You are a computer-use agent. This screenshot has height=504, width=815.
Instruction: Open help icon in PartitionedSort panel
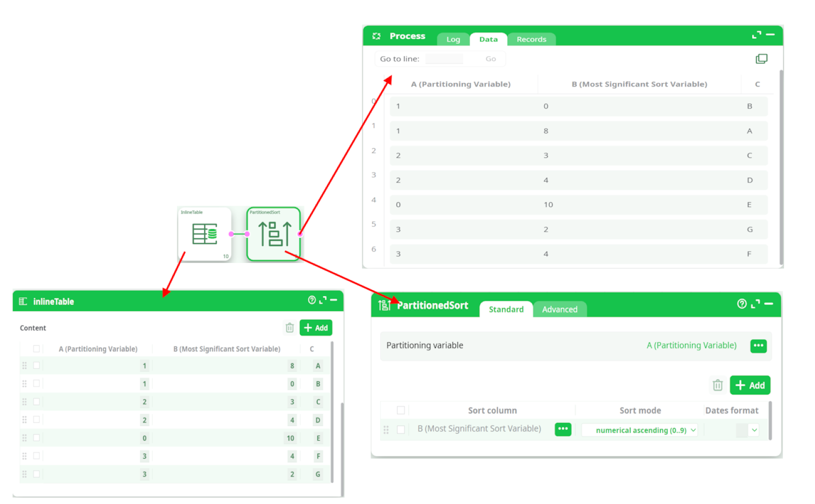click(x=741, y=303)
